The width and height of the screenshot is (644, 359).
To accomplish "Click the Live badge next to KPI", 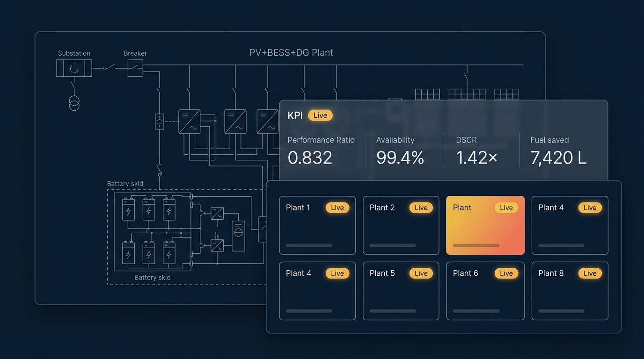I will pos(320,115).
